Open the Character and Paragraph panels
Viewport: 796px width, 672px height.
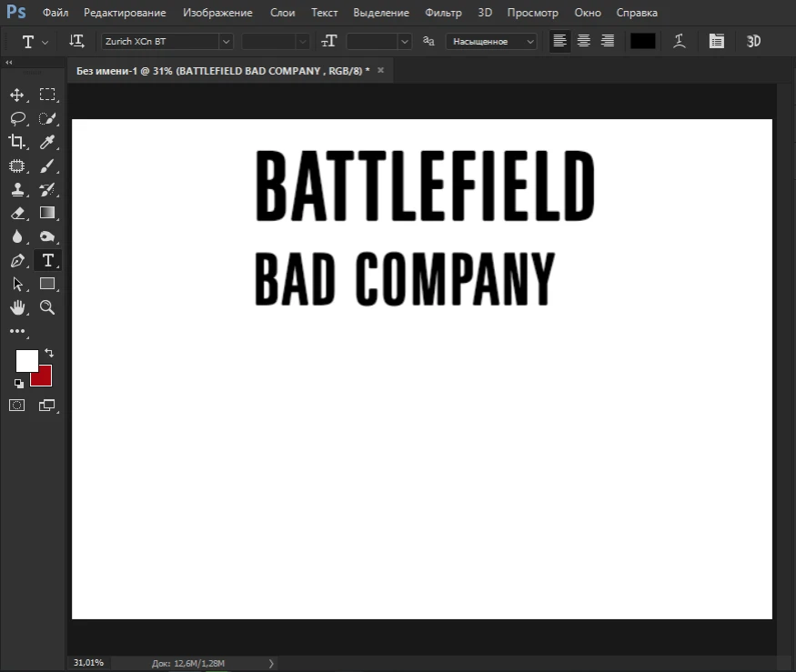click(x=716, y=41)
